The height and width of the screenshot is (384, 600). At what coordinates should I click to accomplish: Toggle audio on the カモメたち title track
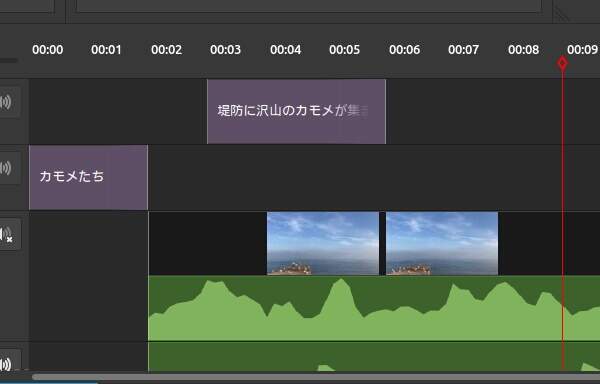pos(7,168)
